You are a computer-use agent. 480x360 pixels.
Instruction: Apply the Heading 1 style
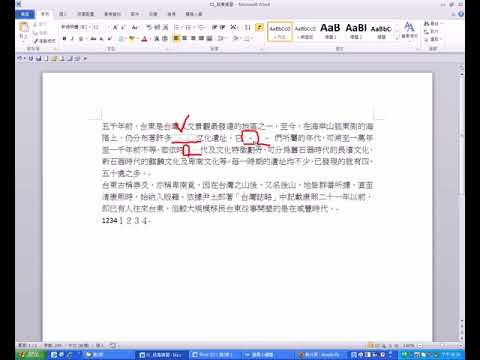330,32
